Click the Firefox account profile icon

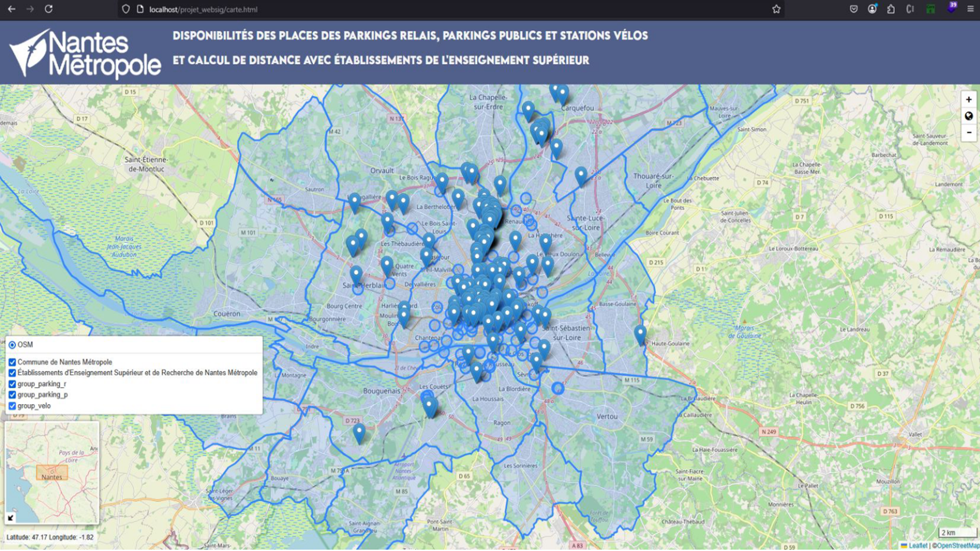point(872,9)
